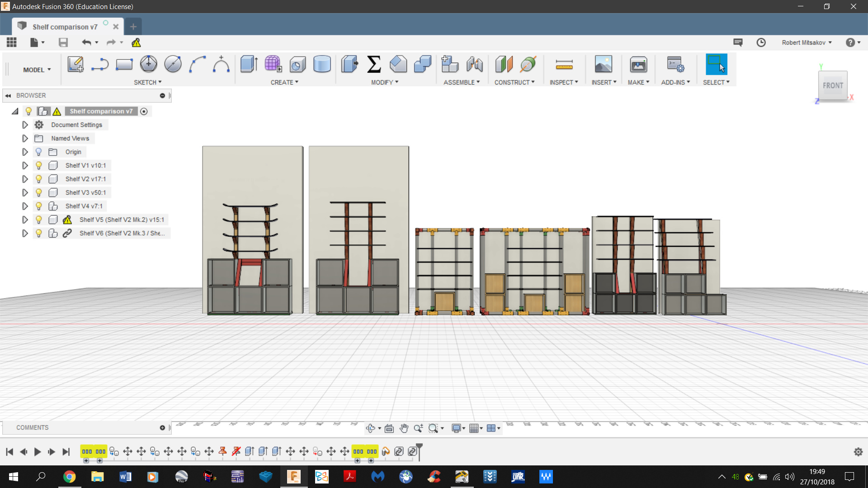
Task: Expand Named Views node
Action: 25,139
